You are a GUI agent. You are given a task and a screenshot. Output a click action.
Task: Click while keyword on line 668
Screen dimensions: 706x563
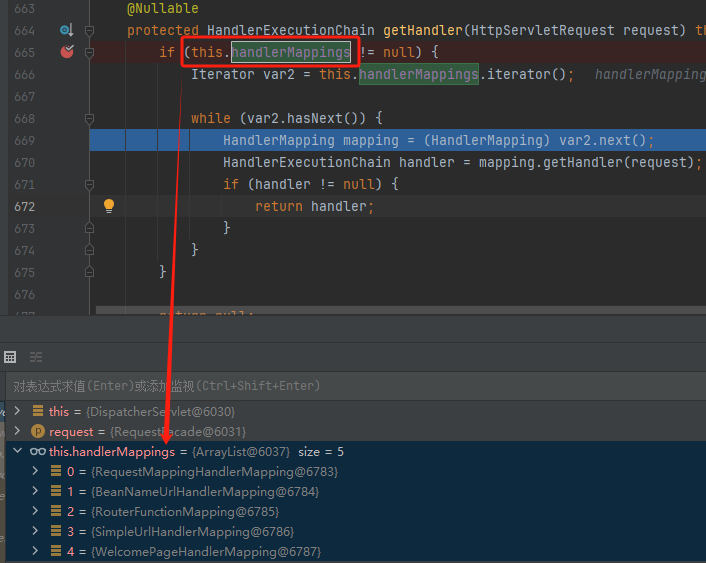(211, 118)
